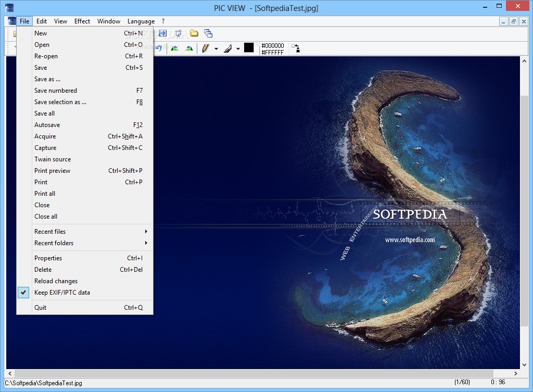533x392 pixels.
Task: Open the Language menu
Action: pyautogui.click(x=141, y=21)
